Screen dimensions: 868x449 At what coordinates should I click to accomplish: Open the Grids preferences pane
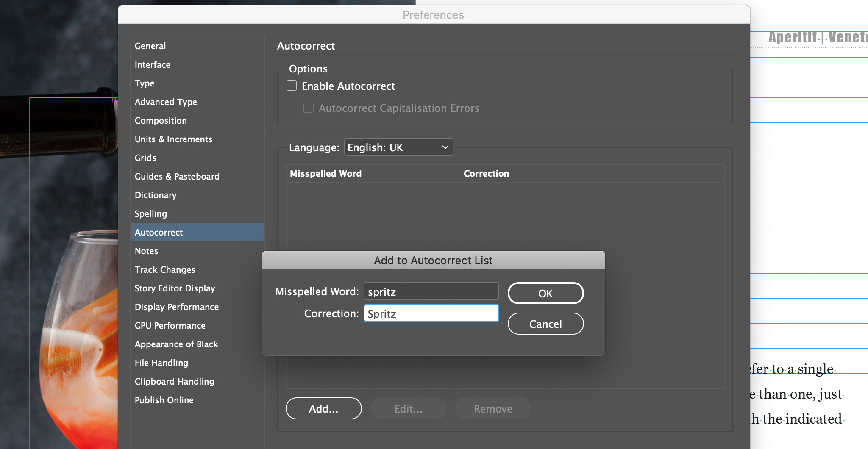point(145,158)
